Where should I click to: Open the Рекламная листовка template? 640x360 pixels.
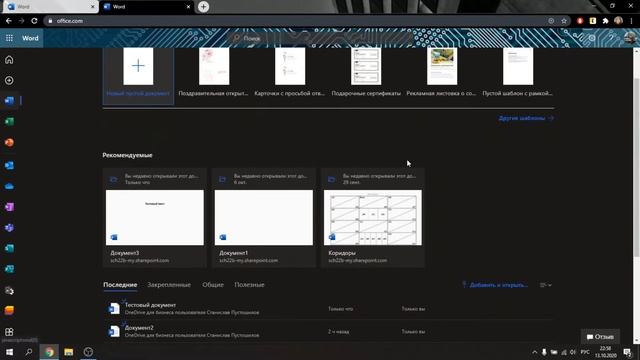[442, 72]
